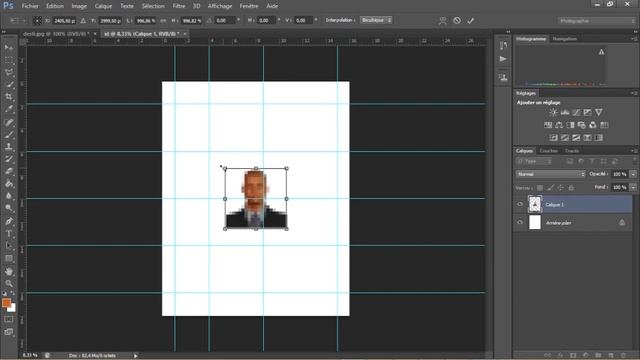Click the Opacité value field
This screenshot has width=640, height=360.
tap(620, 174)
